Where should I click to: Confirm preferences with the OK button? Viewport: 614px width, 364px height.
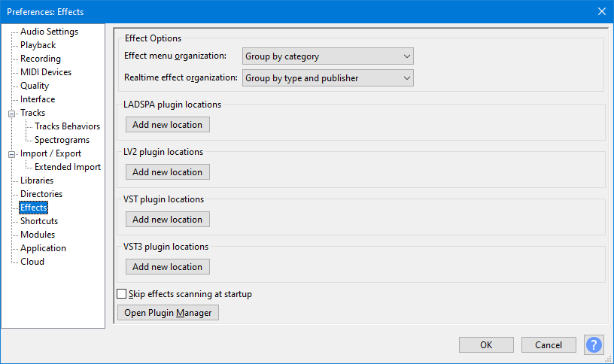click(486, 344)
